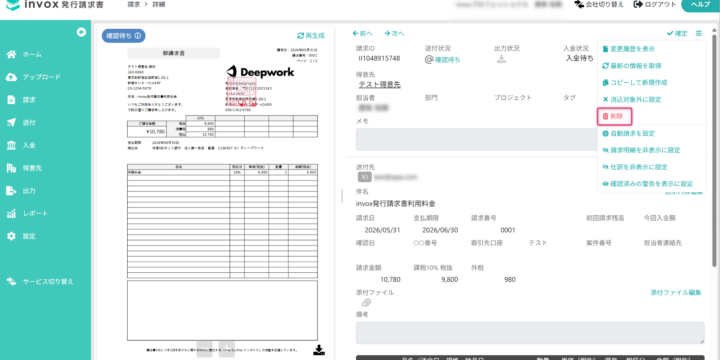The width and height of the screenshot is (720, 360).
Task: Click the 請求金額 value 10,780
Action: tap(391, 280)
